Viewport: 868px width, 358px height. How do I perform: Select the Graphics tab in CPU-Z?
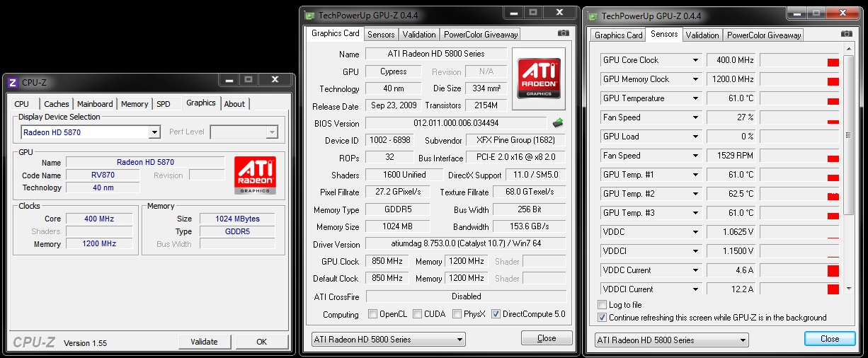pyautogui.click(x=201, y=103)
